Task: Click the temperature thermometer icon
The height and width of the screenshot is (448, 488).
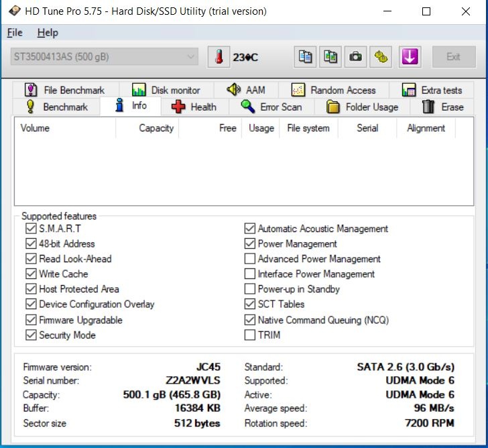Action: [219, 57]
